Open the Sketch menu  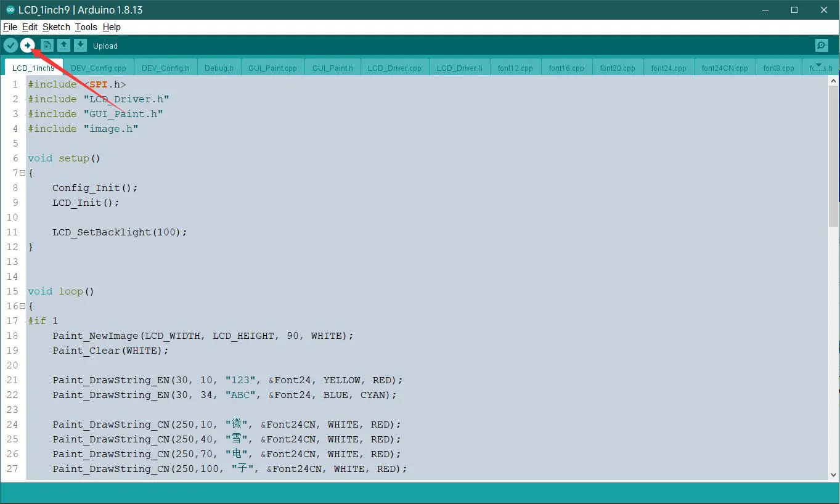(x=56, y=27)
